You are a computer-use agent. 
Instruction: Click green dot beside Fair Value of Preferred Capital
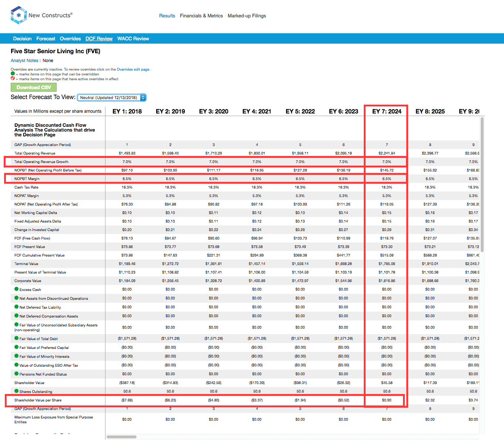point(16,347)
